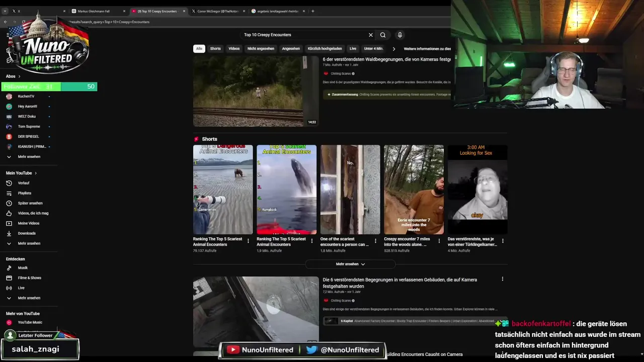Play the 'Eerie encounter 7 miles' short thumbnail
644x362 pixels.
click(x=414, y=190)
